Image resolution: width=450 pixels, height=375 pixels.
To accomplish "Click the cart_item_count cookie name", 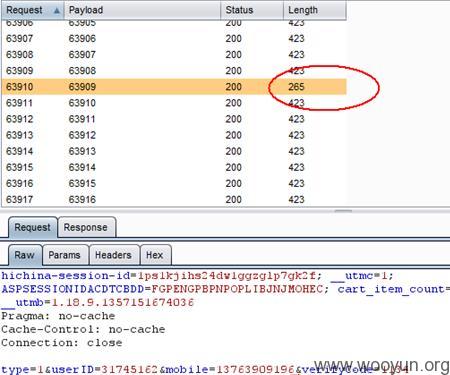I will 391,289.
